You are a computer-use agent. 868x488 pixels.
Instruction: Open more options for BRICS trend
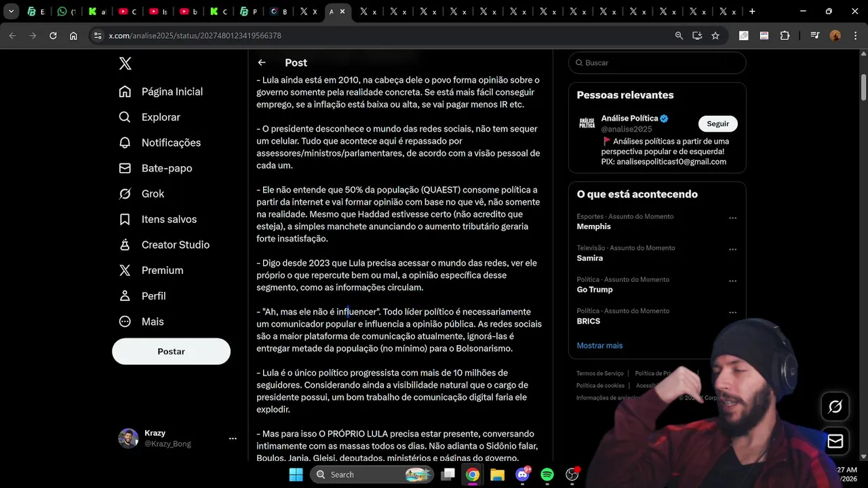click(732, 312)
